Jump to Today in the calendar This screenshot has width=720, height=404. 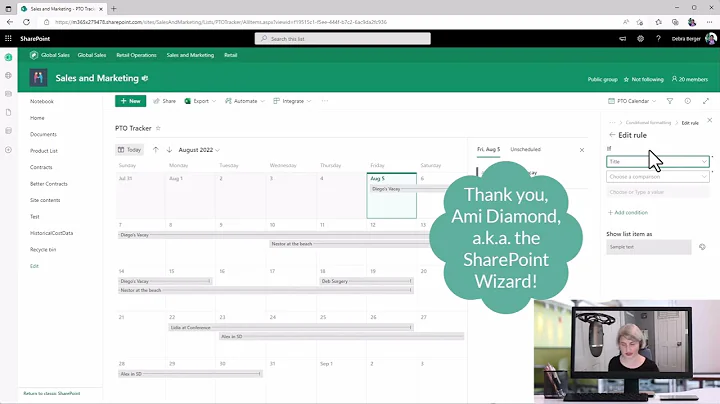point(129,150)
